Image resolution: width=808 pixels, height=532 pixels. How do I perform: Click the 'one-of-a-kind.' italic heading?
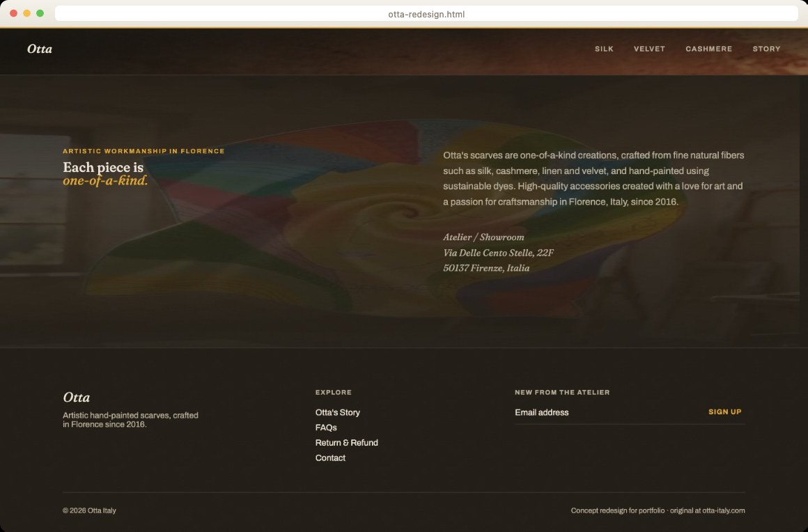point(105,181)
